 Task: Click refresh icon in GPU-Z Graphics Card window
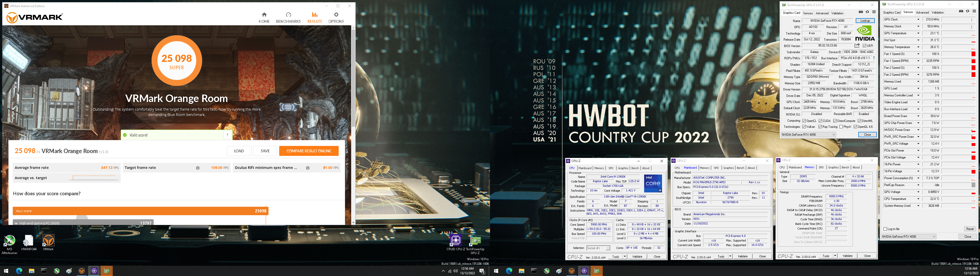point(867,12)
